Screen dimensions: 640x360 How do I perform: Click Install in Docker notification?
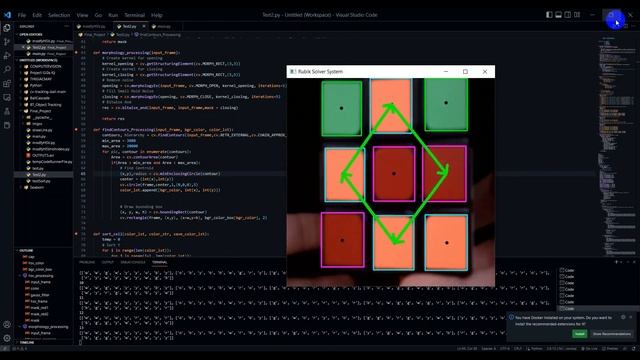[x=580, y=334]
